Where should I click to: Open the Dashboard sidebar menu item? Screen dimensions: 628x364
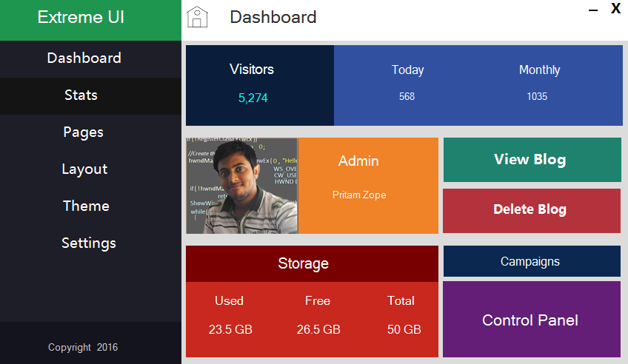point(84,58)
